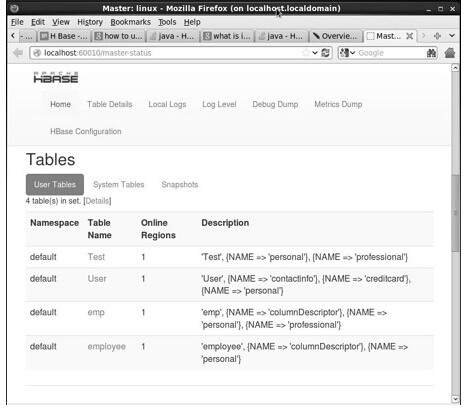Expand the search engine selector dropdown

pyautogui.click(x=348, y=53)
